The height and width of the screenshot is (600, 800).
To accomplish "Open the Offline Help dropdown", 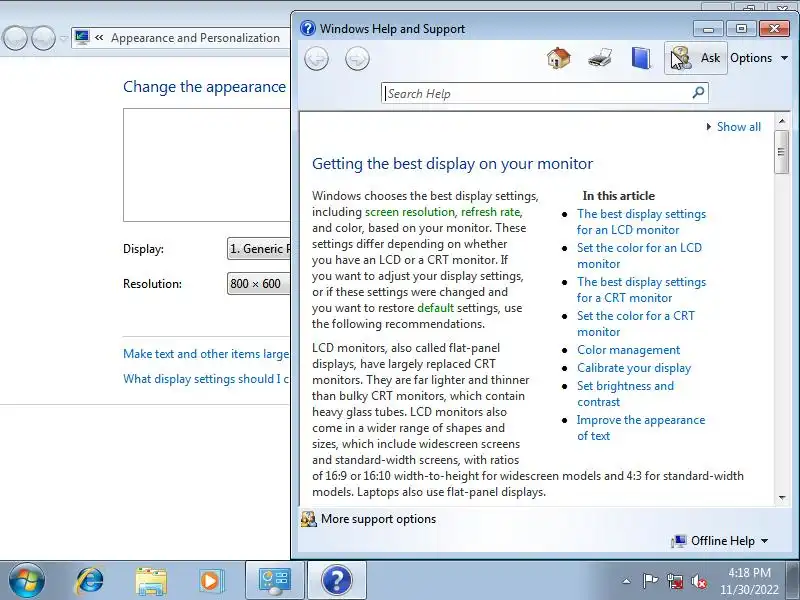I will pos(720,541).
